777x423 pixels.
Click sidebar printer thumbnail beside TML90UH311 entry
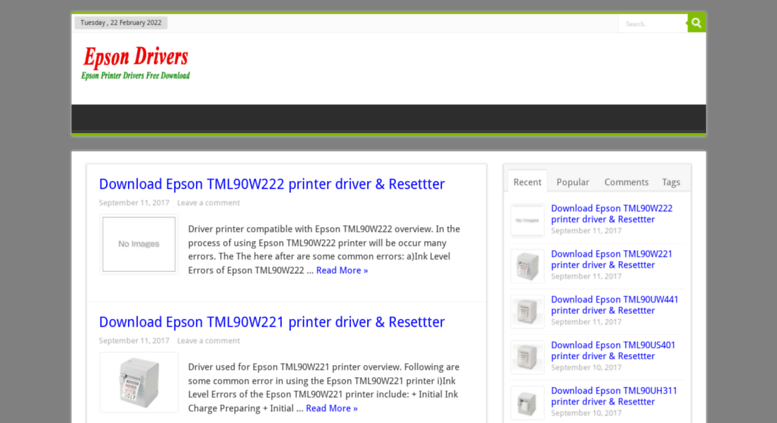point(527,403)
